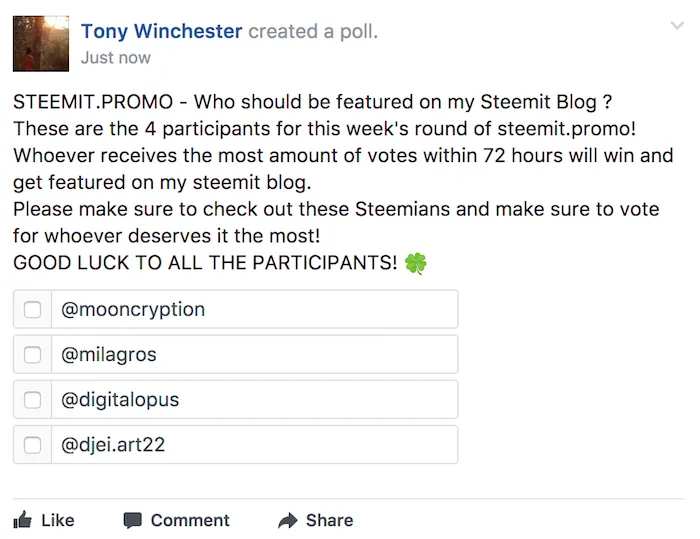Click the Share button text

pyautogui.click(x=329, y=520)
